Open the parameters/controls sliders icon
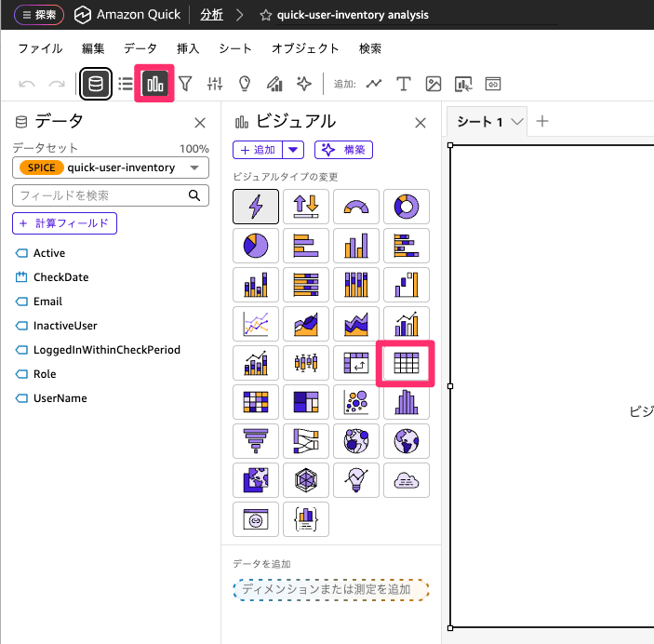This screenshot has width=654, height=644. pyautogui.click(x=215, y=84)
